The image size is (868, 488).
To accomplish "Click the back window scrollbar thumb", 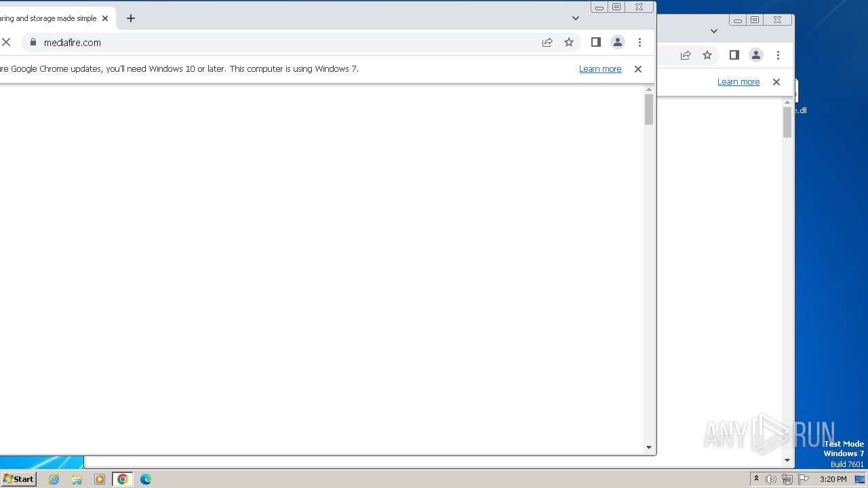I will pyautogui.click(x=787, y=122).
